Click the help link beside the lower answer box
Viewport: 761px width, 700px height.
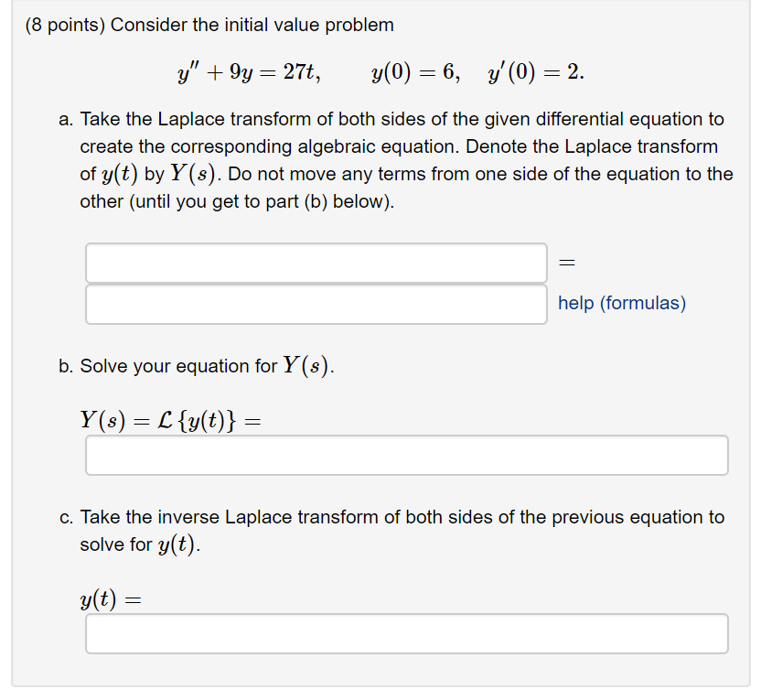[x=621, y=303]
